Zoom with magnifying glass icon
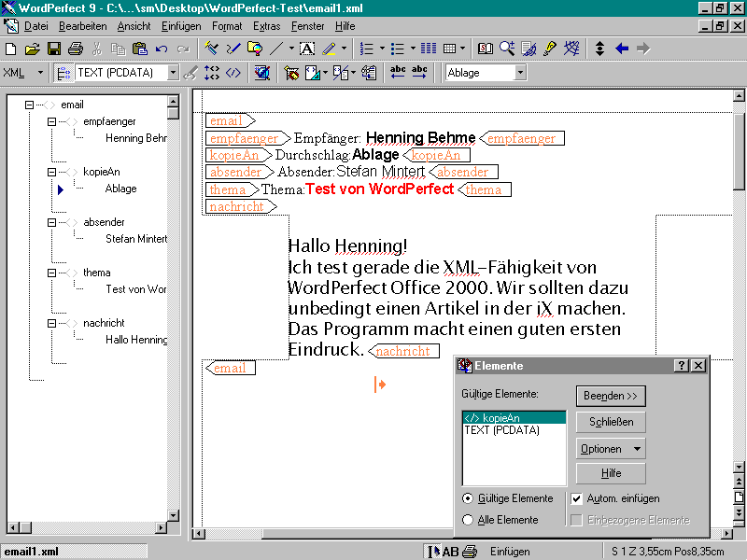 click(x=507, y=49)
